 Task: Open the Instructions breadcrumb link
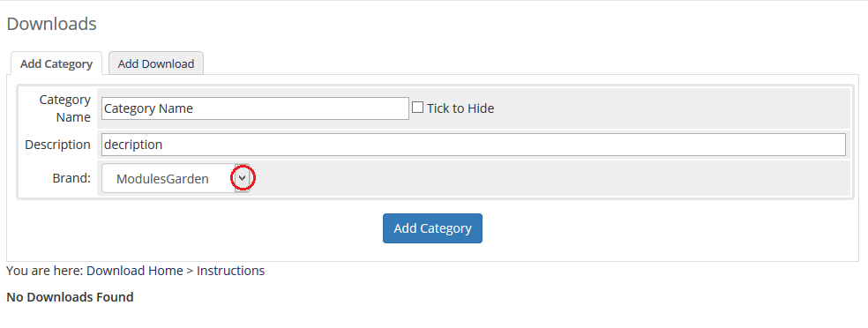tap(231, 271)
